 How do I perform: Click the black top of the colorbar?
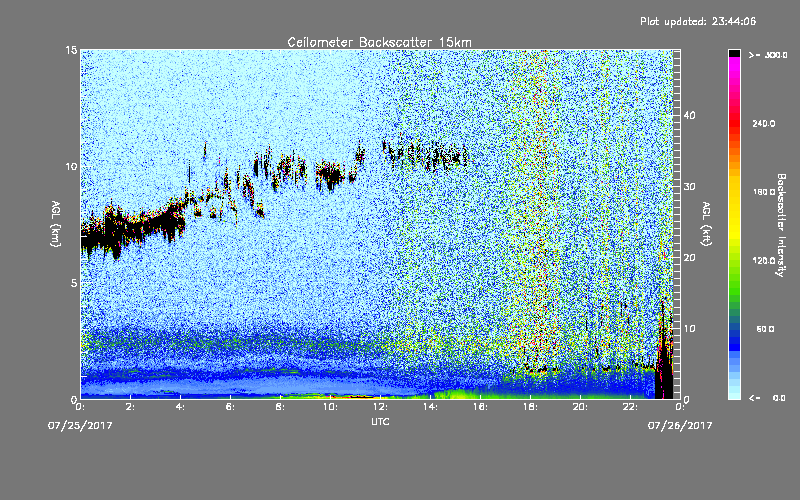[734, 53]
